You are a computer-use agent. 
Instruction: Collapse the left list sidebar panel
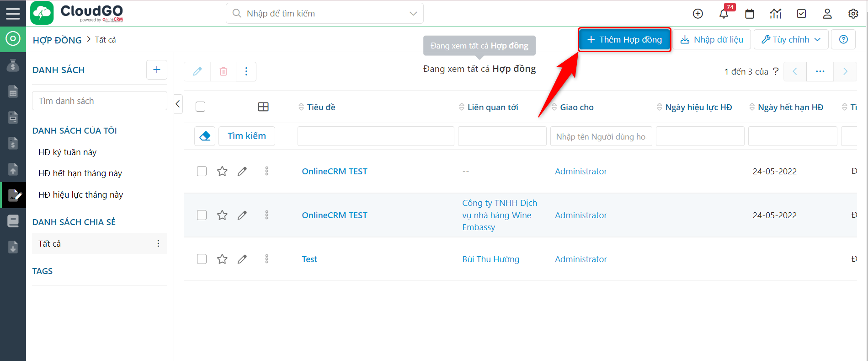(178, 104)
